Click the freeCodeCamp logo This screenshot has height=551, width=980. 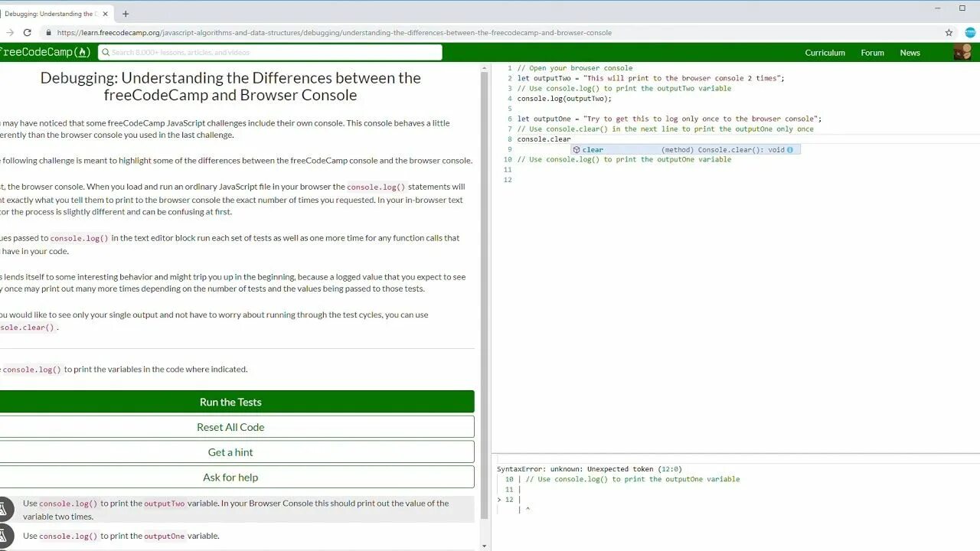point(44,52)
